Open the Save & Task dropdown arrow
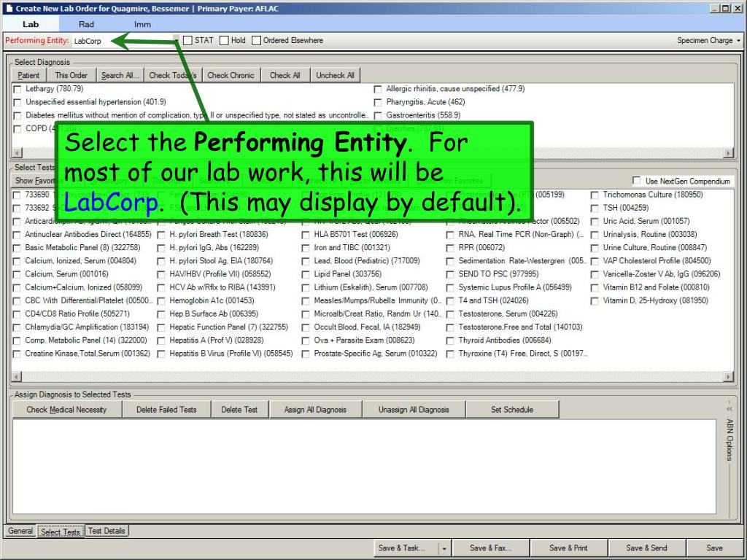This screenshot has height=560, width=747. pyautogui.click(x=444, y=548)
